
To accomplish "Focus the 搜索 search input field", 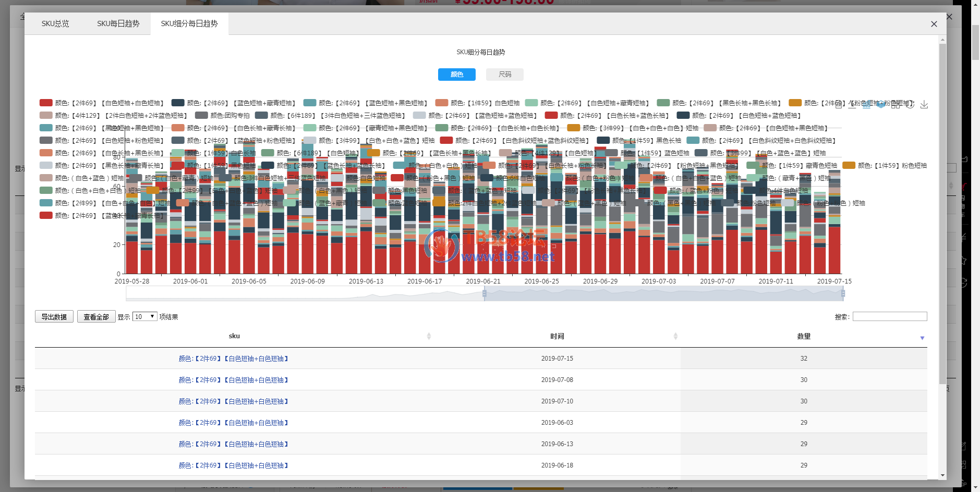I will tap(889, 316).
